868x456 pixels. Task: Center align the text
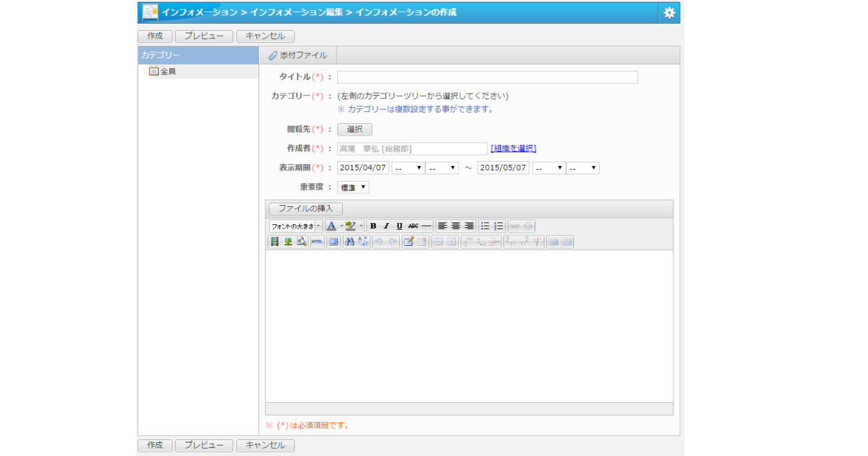[456, 226]
